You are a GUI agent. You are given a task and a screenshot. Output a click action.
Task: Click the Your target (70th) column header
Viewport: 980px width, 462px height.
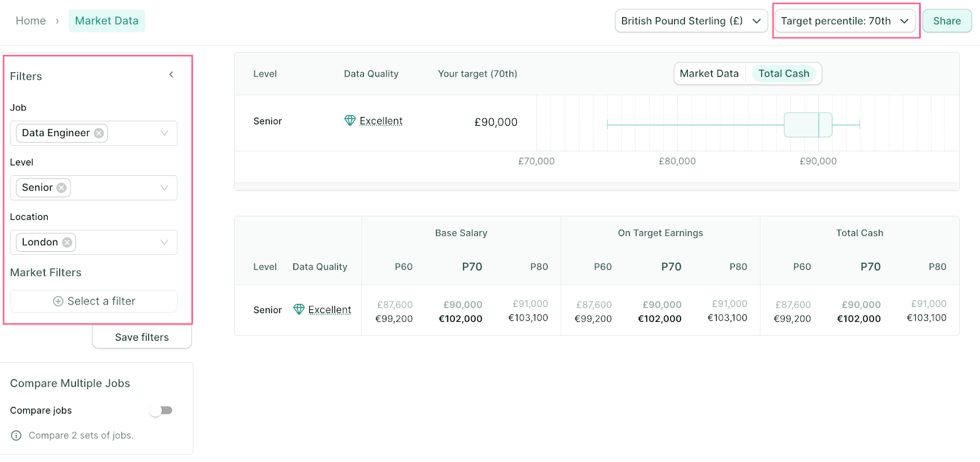coord(478,74)
